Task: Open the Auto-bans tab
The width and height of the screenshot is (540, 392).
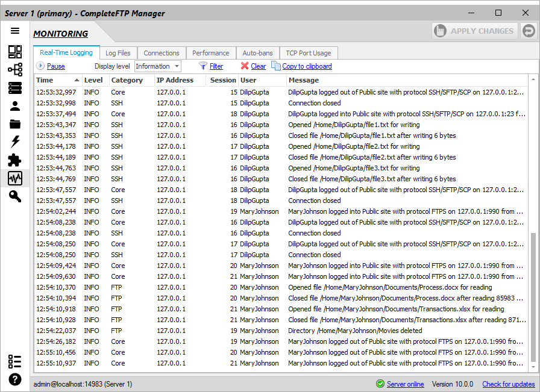Action: 257,53
